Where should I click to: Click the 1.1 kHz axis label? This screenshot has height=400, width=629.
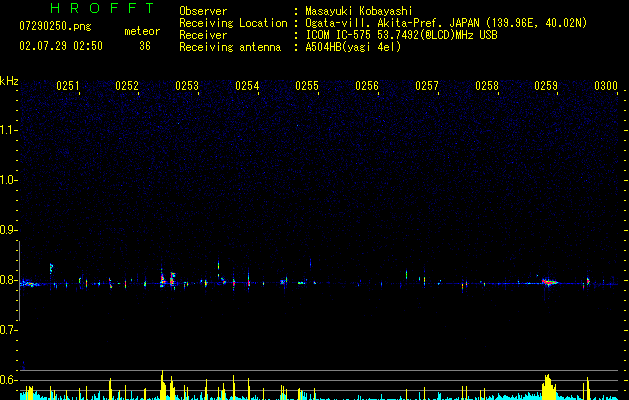tap(8, 130)
